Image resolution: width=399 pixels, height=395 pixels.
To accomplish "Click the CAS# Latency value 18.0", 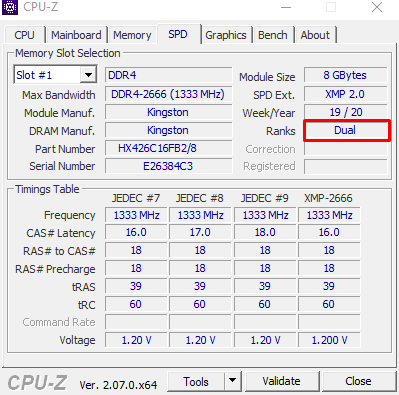I will tap(265, 232).
